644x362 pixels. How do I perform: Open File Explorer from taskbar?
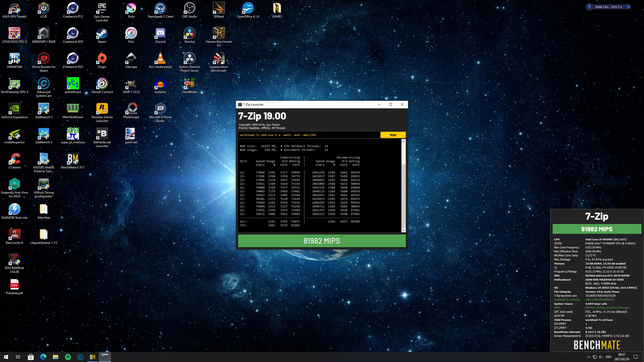56,357
